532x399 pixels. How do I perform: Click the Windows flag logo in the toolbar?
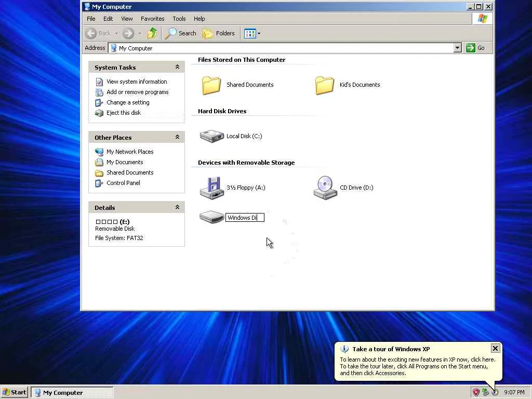[482, 19]
